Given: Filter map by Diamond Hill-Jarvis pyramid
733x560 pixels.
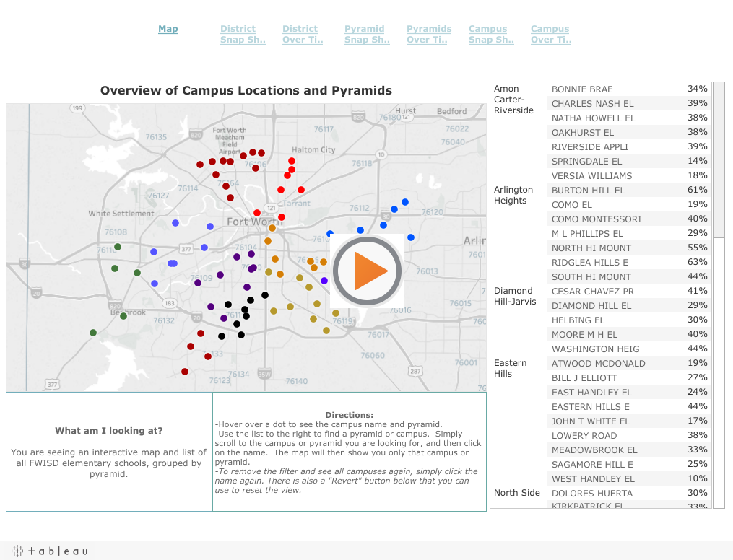Looking at the screenshot, I should [x=515, y=296].
